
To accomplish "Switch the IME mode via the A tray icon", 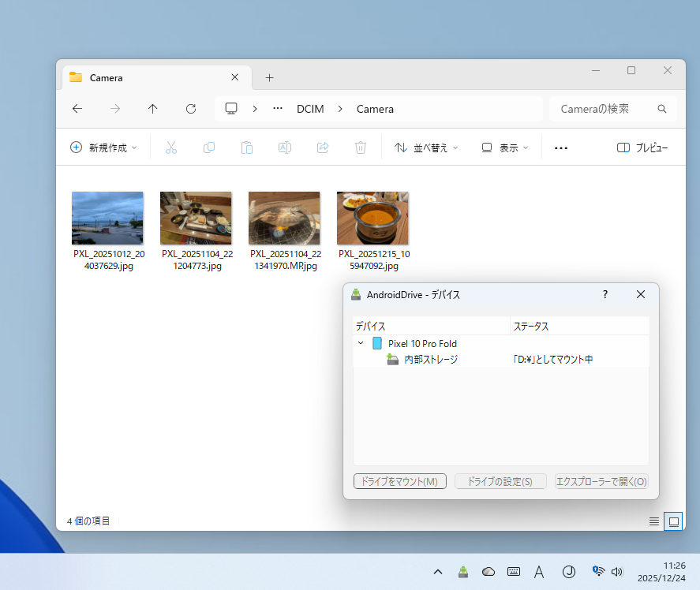I will click(x=540, y=571).
